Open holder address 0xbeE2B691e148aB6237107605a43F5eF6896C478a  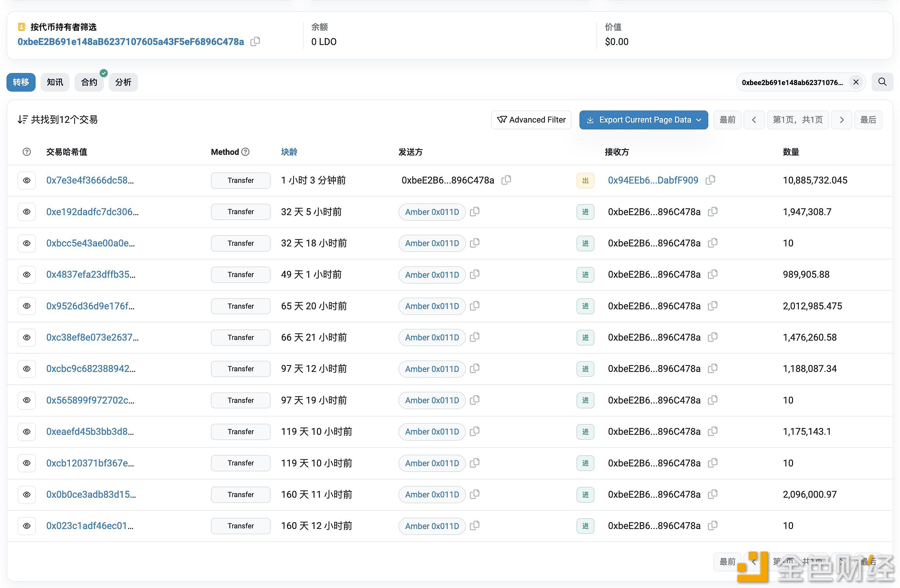(x=131, y=42)
